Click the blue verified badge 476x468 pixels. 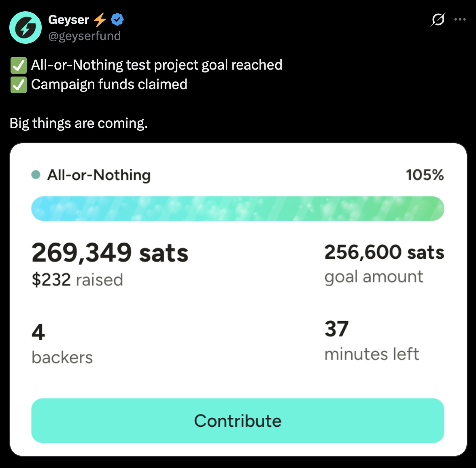tap(117, 19)
